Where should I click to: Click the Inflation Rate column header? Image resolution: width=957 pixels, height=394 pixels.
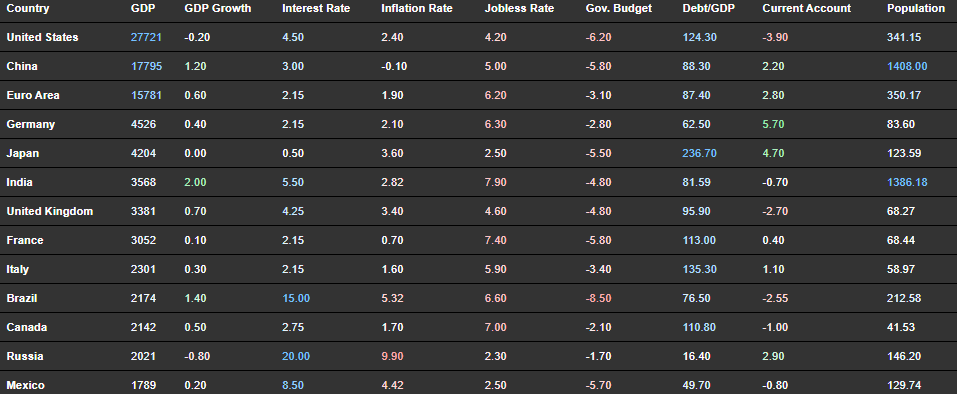click(x=417, y=9)
